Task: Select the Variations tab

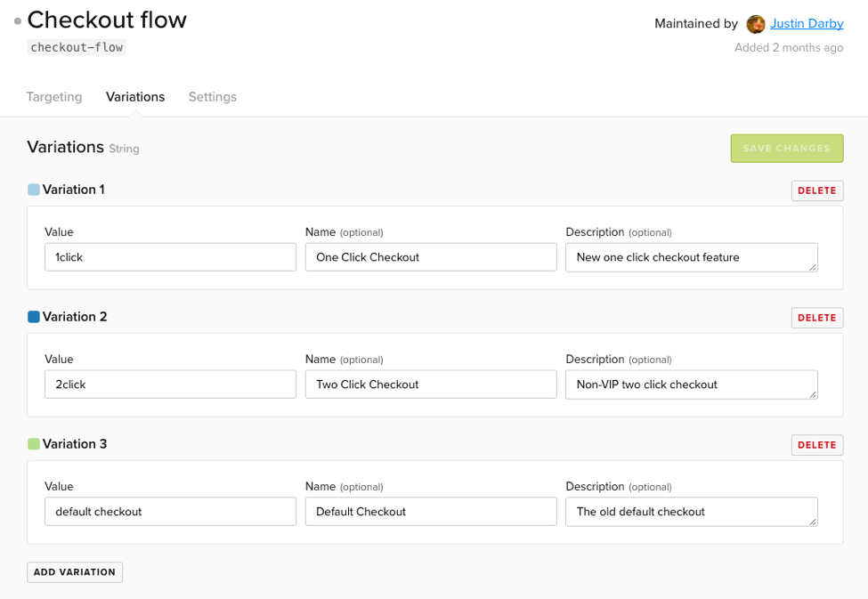Action: (x=134, y=97)
